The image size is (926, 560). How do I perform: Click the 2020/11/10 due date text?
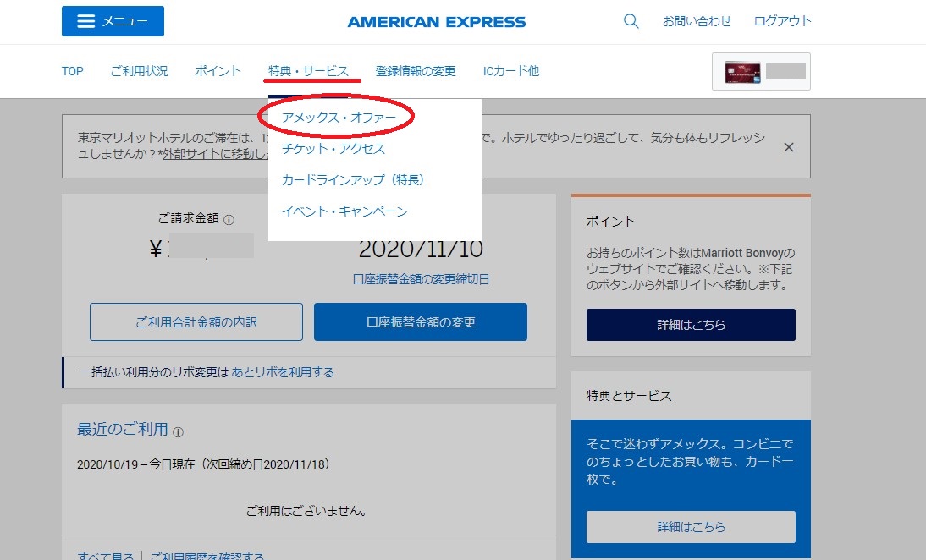(x=421, y=249)
